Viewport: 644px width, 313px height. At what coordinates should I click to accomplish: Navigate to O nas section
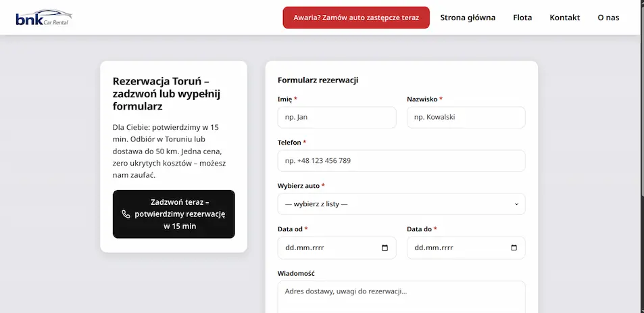(608, 18)
